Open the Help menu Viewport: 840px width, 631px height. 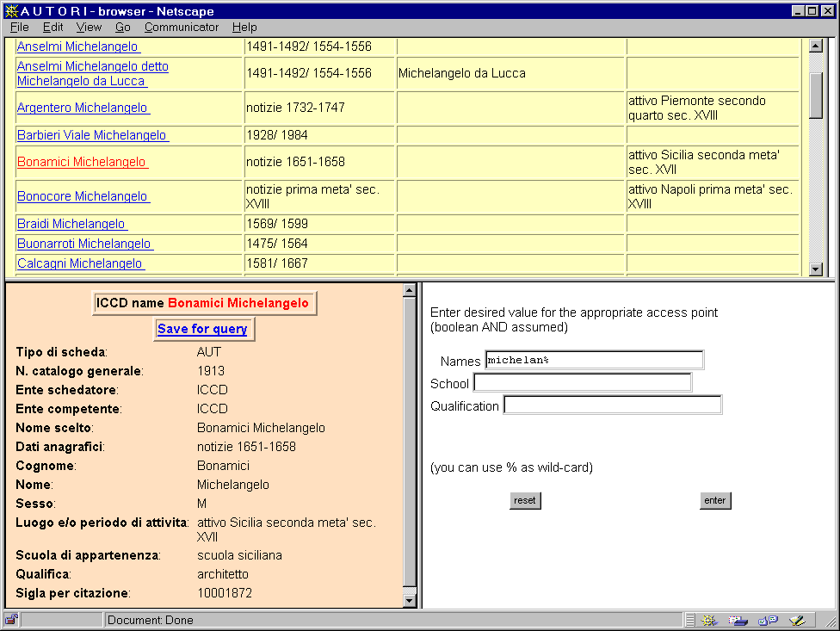[244, 28]
